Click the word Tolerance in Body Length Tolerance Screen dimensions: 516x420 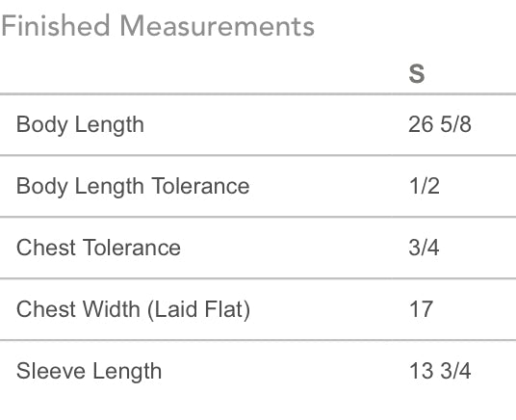pos(201,186)
